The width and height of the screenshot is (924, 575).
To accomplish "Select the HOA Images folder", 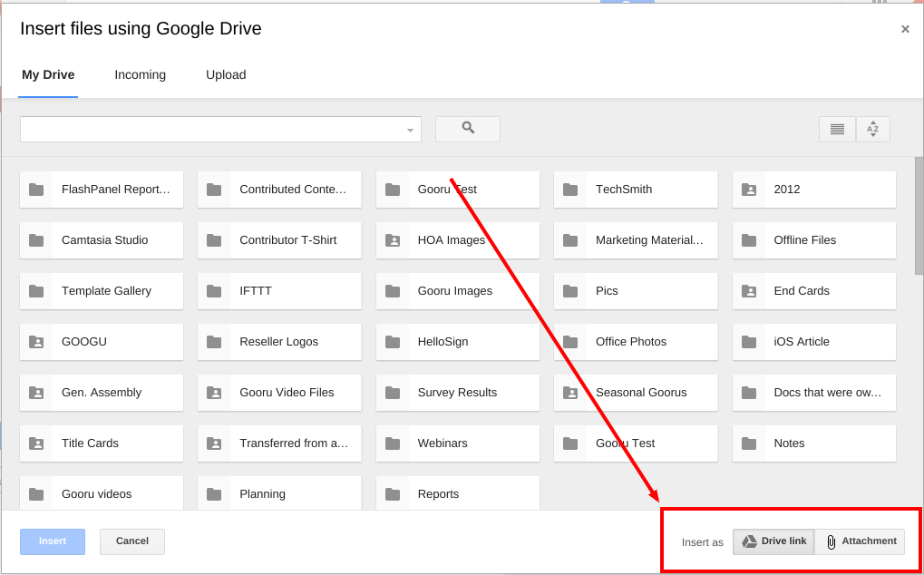I will point(458,240).
